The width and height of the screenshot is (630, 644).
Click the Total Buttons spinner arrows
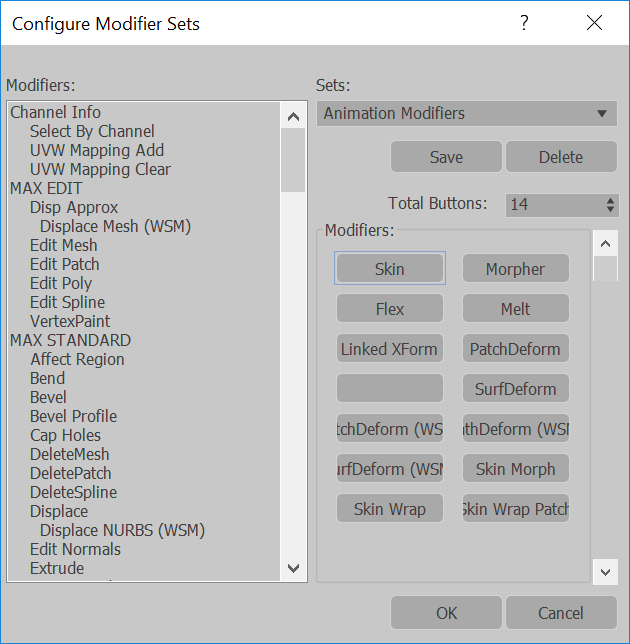pos(611,205)
